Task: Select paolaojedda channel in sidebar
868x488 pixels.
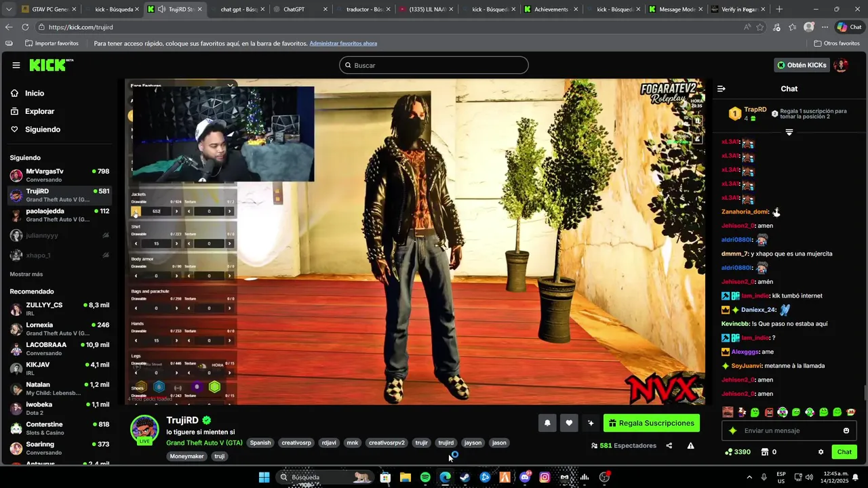Action: point(59,215)
